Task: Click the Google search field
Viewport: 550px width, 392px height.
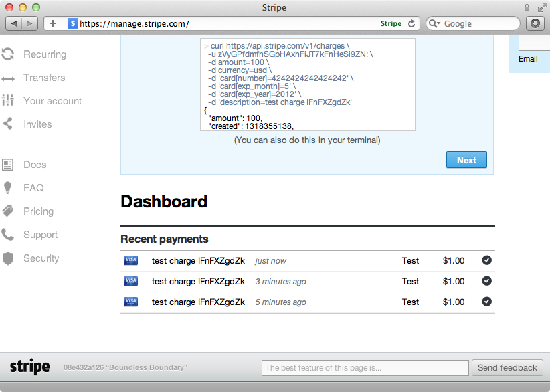Action: coord(473,23)
